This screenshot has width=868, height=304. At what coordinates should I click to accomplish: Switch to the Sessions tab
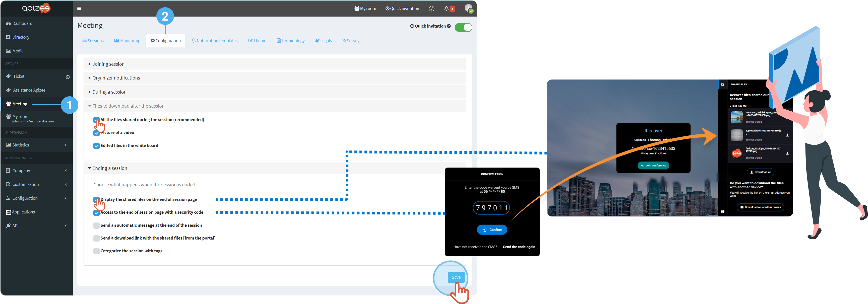[93, 41]
